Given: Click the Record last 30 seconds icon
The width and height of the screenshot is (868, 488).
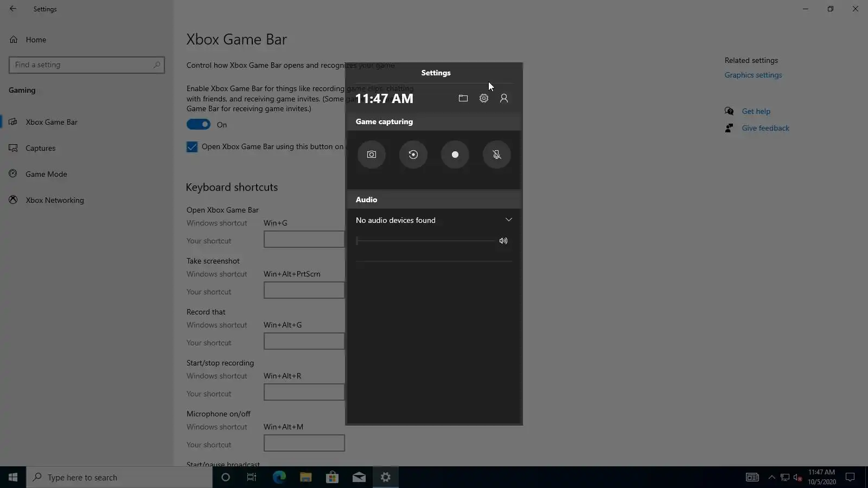Looking at the screenshot, I should [413, 155].
